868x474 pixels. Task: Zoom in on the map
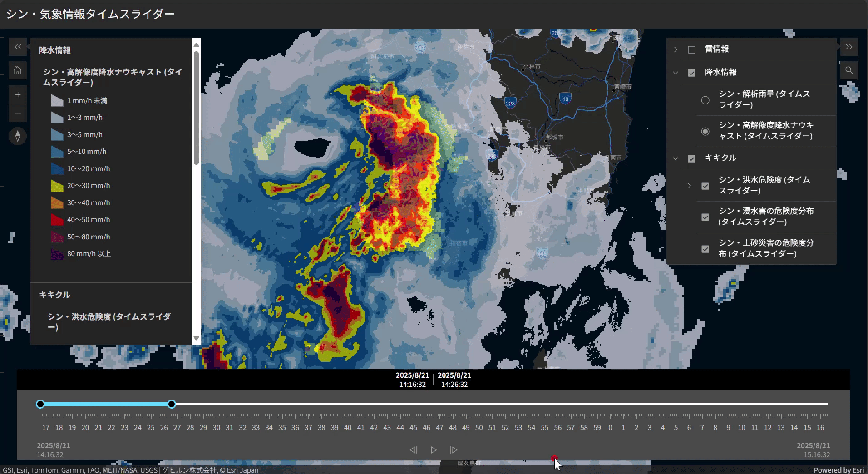(18, 95)
